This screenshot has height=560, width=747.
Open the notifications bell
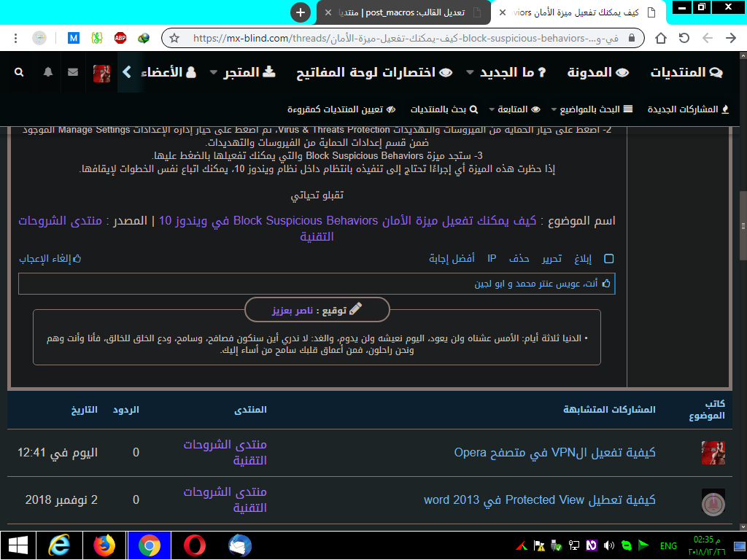tap(48, 72)
